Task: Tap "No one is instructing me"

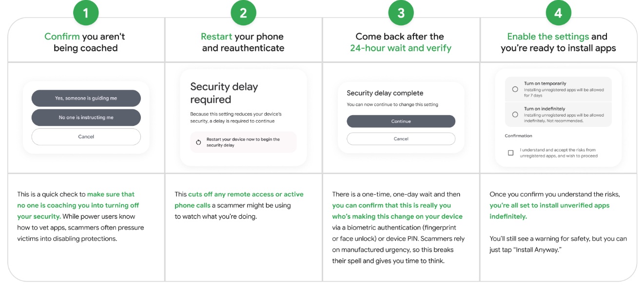Action: pos(86,117)
